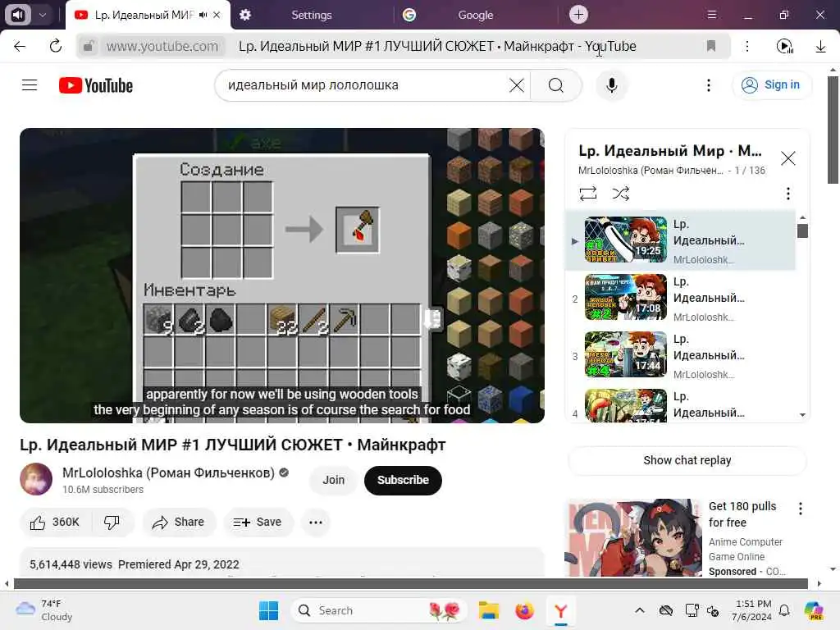This screenshot has width=840, height=630.
Task: Select second playlist video 17:08
Action: (680, 297)
